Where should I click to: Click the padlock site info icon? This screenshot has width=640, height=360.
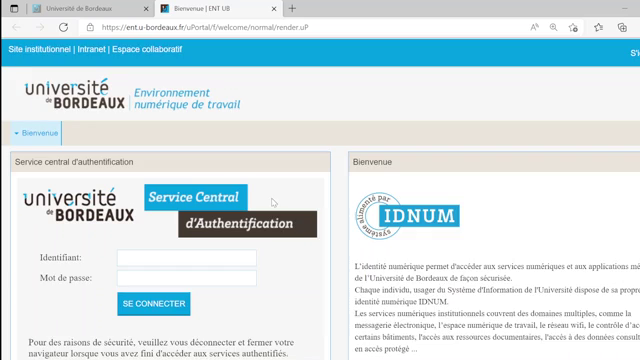point(90,27)
